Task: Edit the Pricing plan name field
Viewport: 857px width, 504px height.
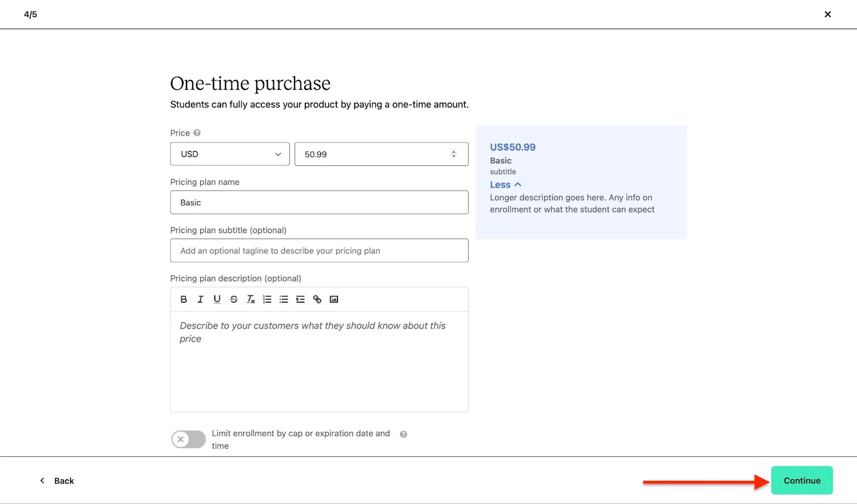Action: [x=319, y=202]
